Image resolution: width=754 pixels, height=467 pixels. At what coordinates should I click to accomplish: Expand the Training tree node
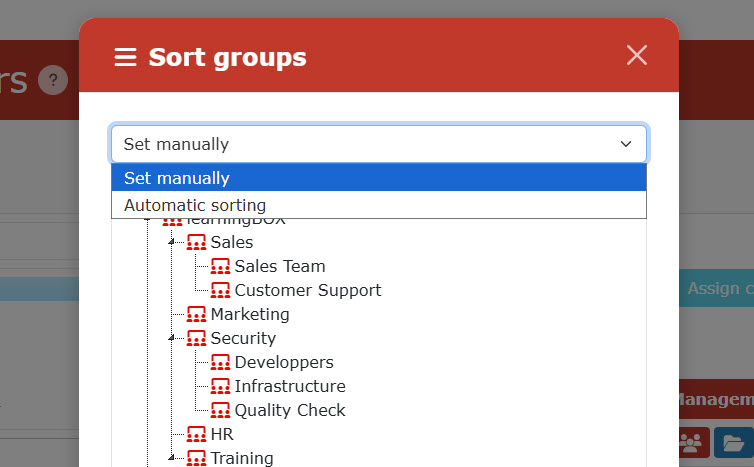tap(171, 459)
